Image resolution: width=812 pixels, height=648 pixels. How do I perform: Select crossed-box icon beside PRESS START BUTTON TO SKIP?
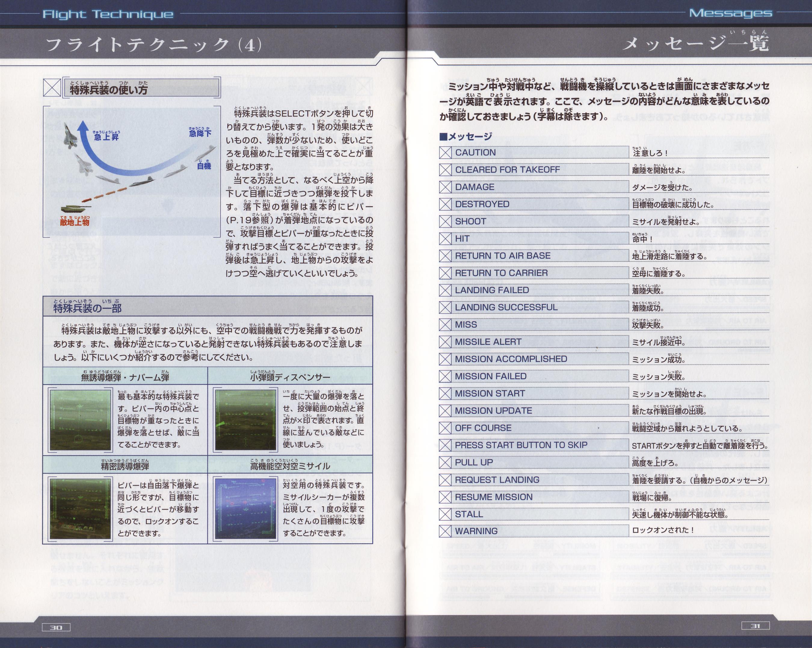(x=445, y=445)
